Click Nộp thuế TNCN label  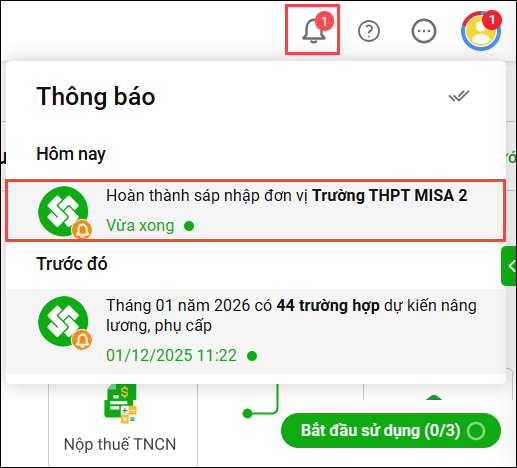coord(120,445)
